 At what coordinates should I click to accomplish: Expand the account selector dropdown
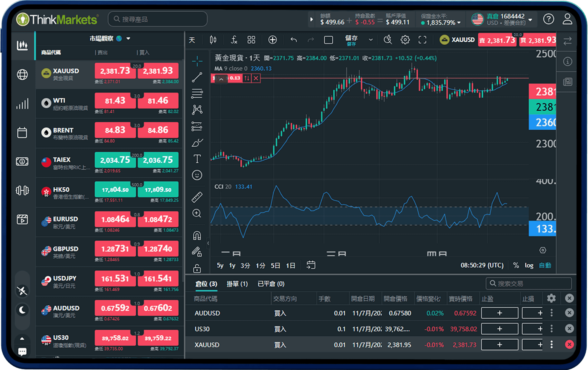[530, 20]
